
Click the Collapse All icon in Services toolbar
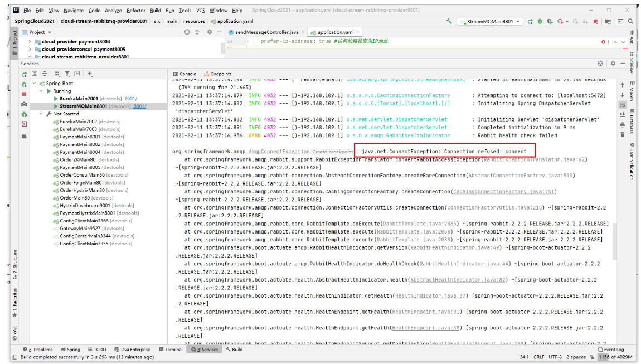click(x=45, y=74)
